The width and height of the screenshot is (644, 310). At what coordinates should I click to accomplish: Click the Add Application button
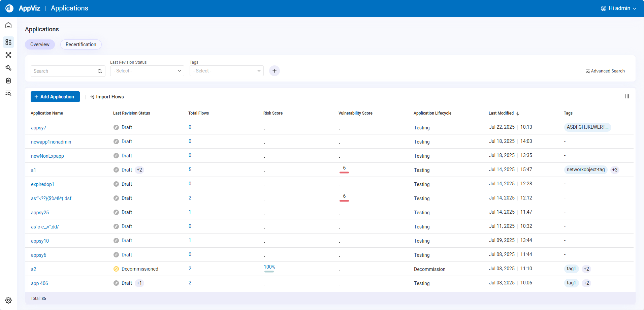coord(55,97)
